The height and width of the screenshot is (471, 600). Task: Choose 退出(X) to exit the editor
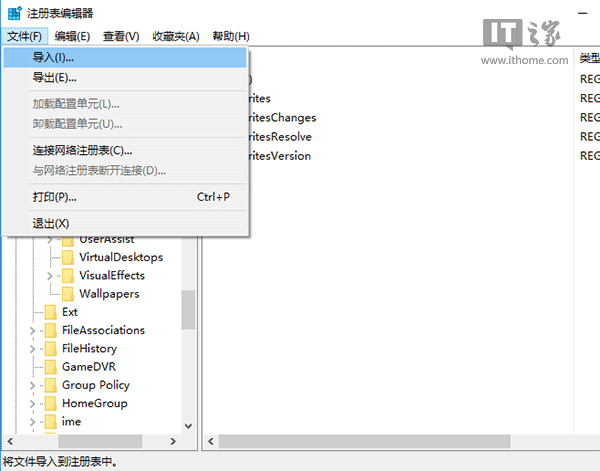tap(51, 223)
